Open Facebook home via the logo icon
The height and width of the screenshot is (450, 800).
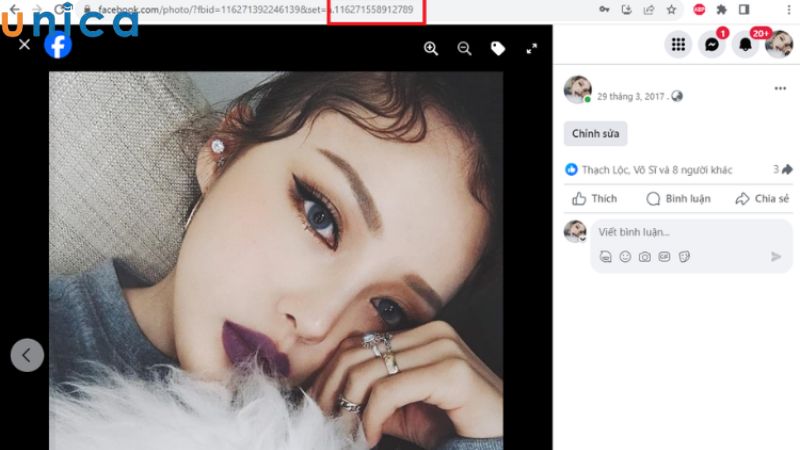[58, 45]
